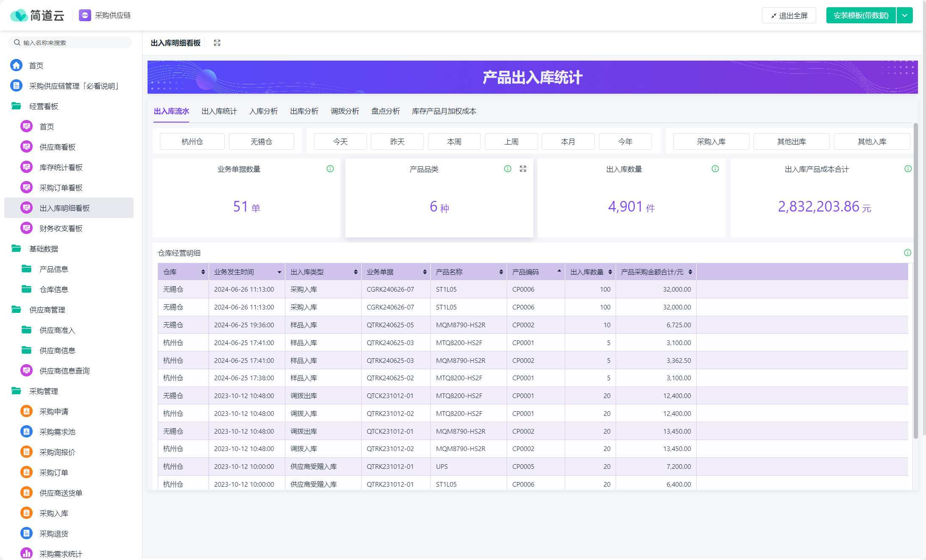Screen dimensions: 926x560
Task: Open 首页 home icon in sidebar
Action: 17,65
